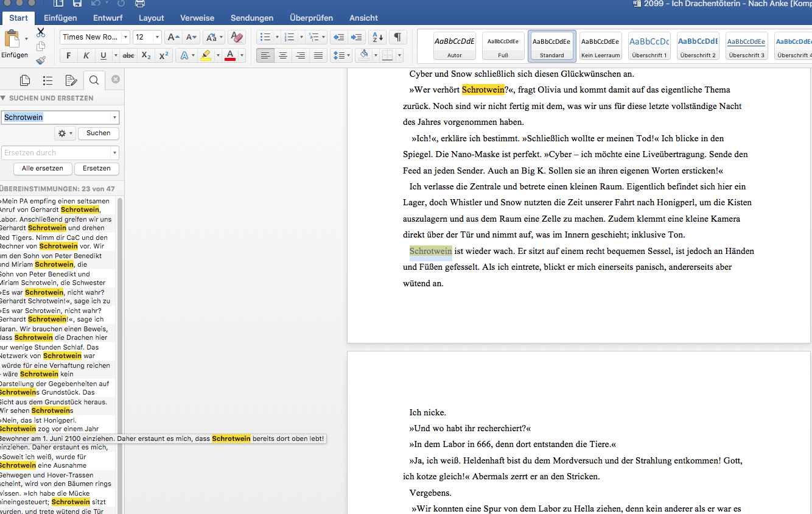
Task: Open the font name dropdown
Action: coord(125,37)
